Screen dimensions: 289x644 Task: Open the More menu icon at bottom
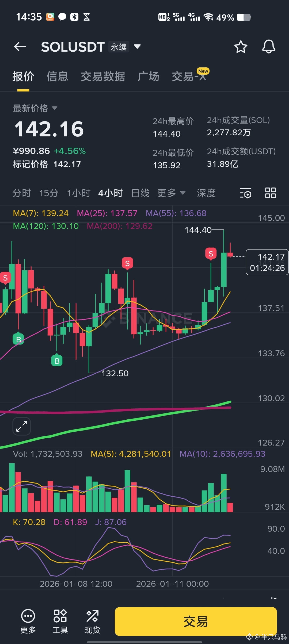point(28,621)
